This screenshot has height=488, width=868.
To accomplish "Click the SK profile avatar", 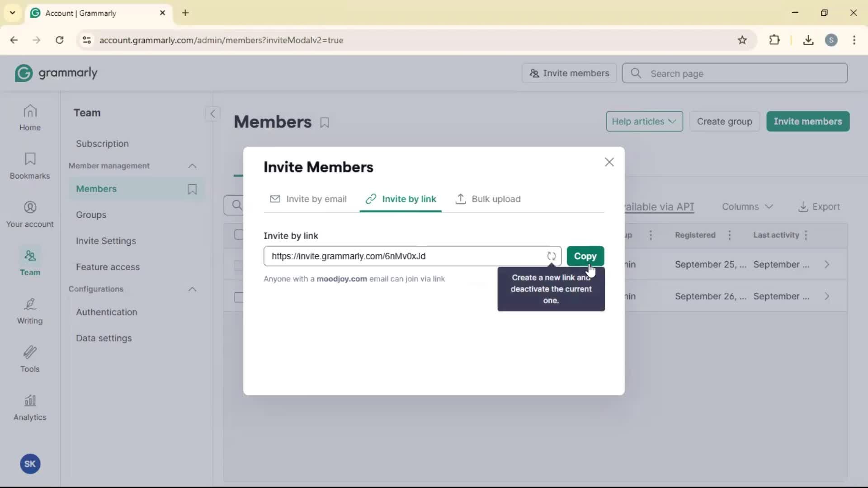I will pyautogui.click(x=30, y=464).
